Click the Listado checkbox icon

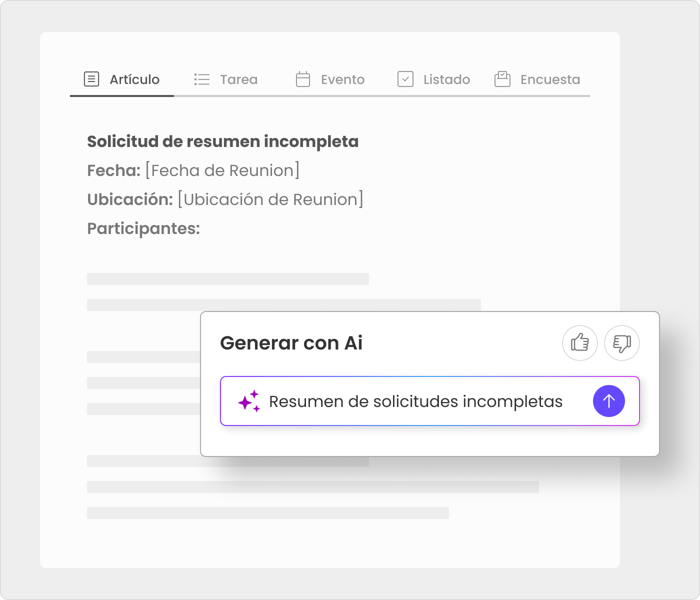[405, 79]
